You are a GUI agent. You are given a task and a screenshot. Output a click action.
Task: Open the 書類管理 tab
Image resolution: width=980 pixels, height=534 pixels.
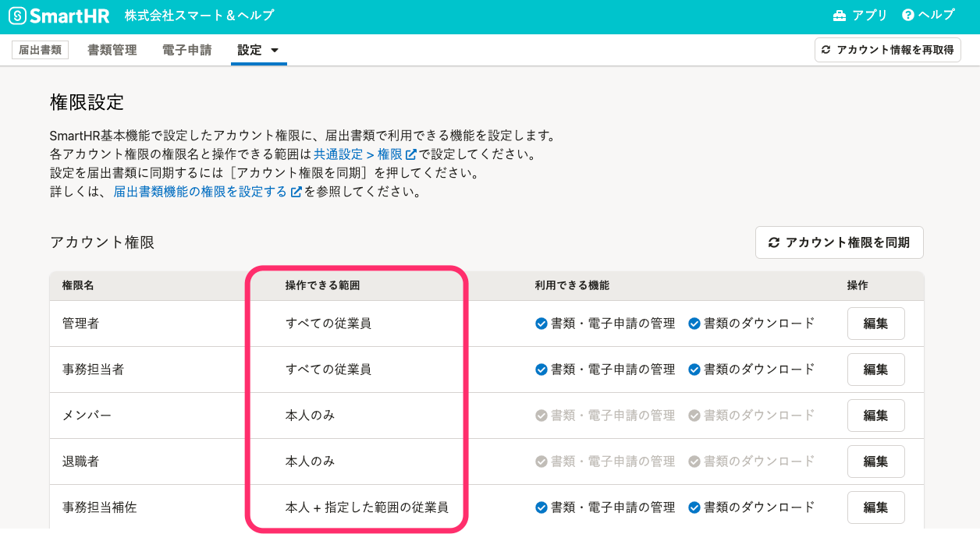112,48
